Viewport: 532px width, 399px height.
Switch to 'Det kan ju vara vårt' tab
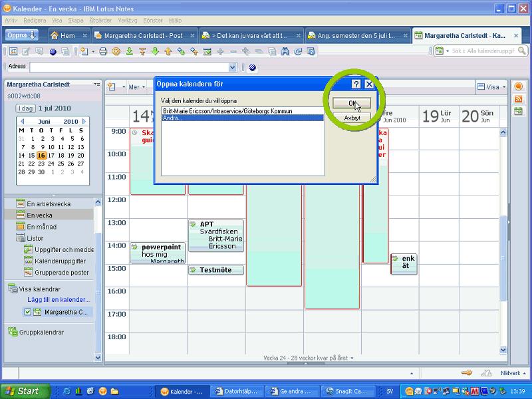(251, 35)
